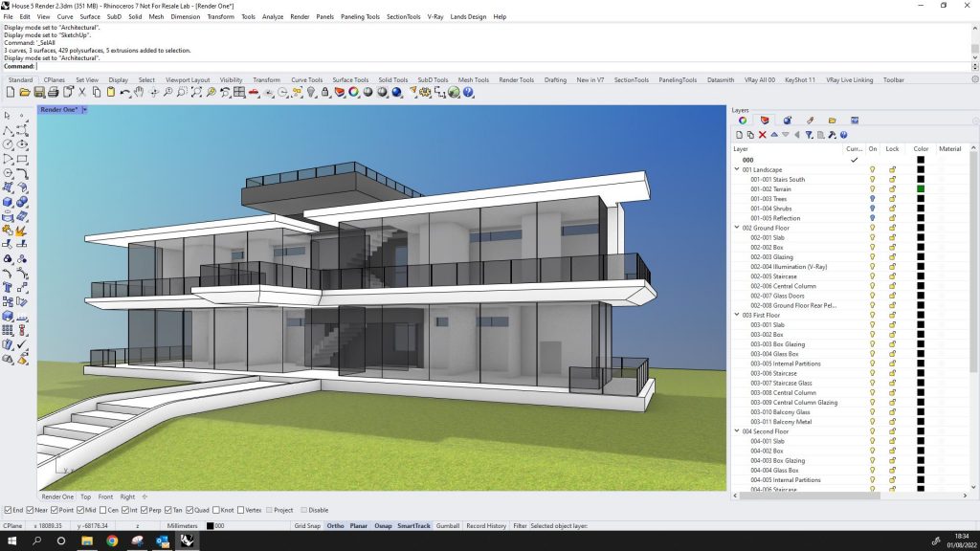Toggle visibility bulb of 001-003 Trees layer
The width and height of the screenshot is (980, 551).
[x=873, y=199]
